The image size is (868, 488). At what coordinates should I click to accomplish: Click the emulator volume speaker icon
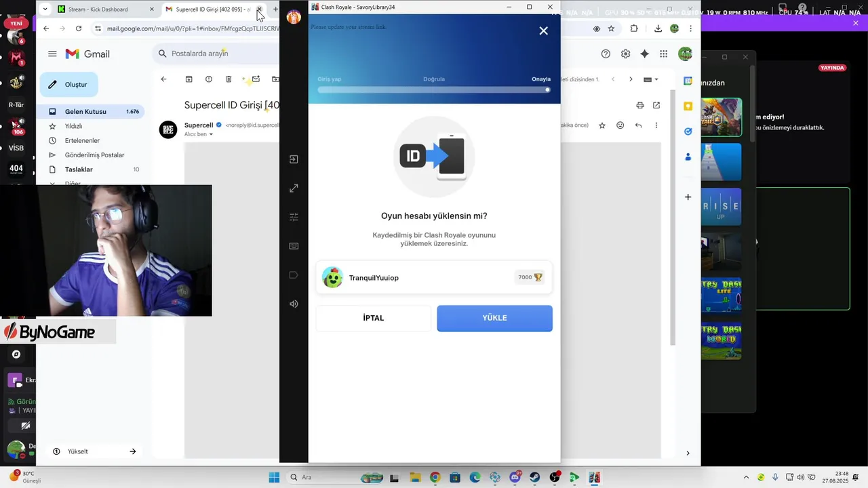click(x=294, y=304)
